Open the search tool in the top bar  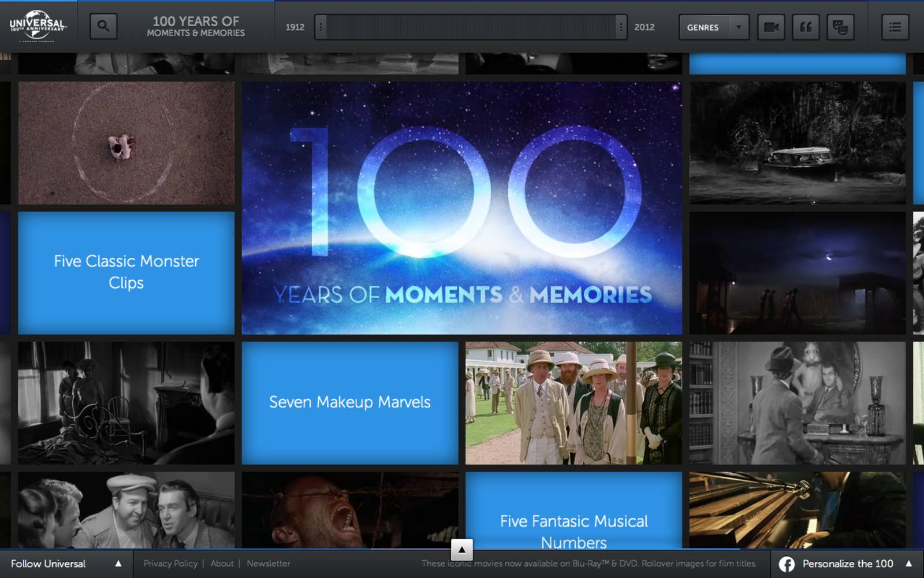click(103, 27)
